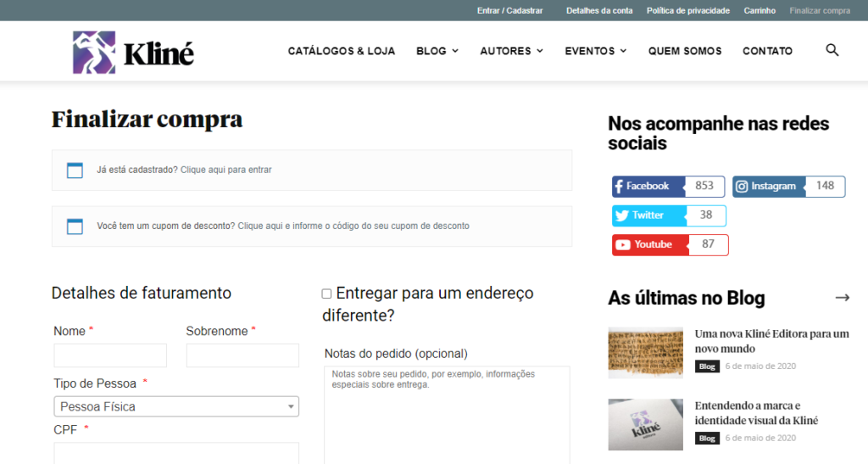This screenshot has height=464, width=868.
Task: Click window icon beside 'Já está cadastrado?'
Action: tap(75, 171)
